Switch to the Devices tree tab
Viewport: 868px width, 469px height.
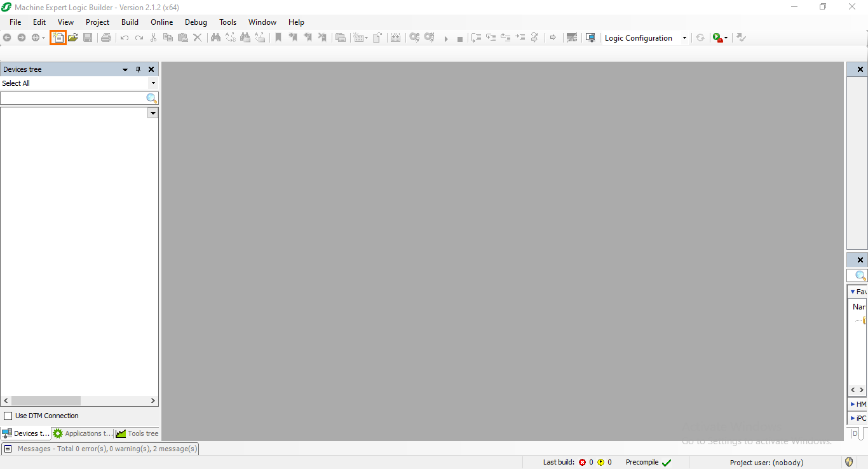click(x=25, y=433)
